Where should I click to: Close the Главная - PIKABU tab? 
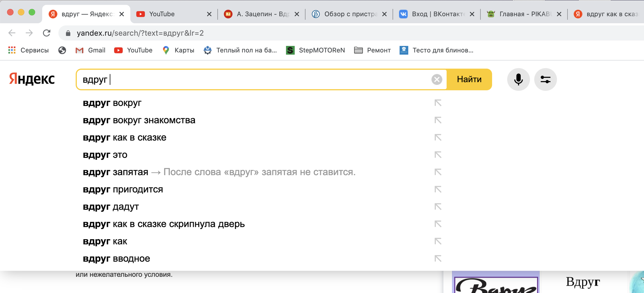[559, 14]
